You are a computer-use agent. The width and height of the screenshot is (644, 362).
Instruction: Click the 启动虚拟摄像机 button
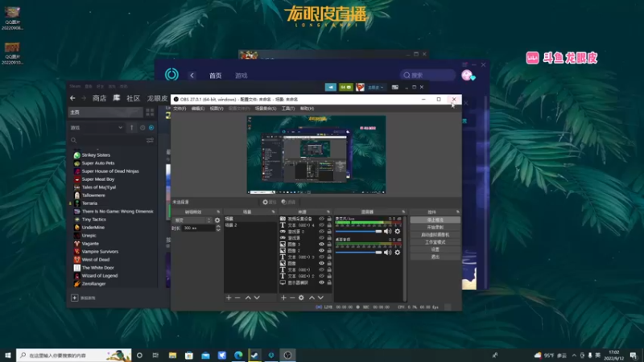tap(435, 235)
